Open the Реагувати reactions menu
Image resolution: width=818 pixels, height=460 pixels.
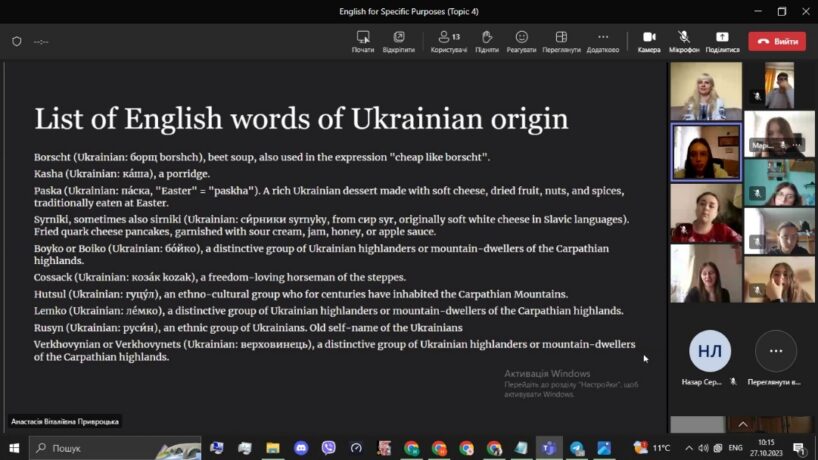pos(521,41)
